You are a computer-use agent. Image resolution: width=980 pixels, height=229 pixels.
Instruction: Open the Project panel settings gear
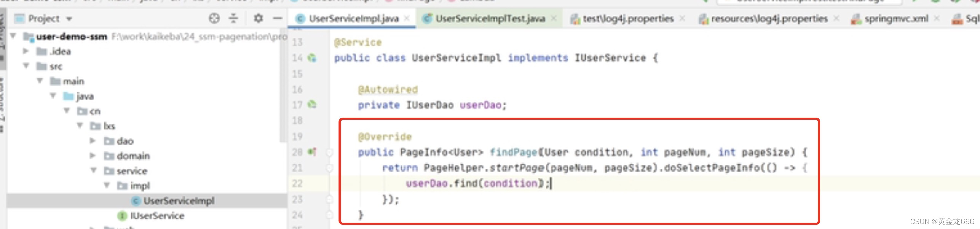(x=259, y=18)
